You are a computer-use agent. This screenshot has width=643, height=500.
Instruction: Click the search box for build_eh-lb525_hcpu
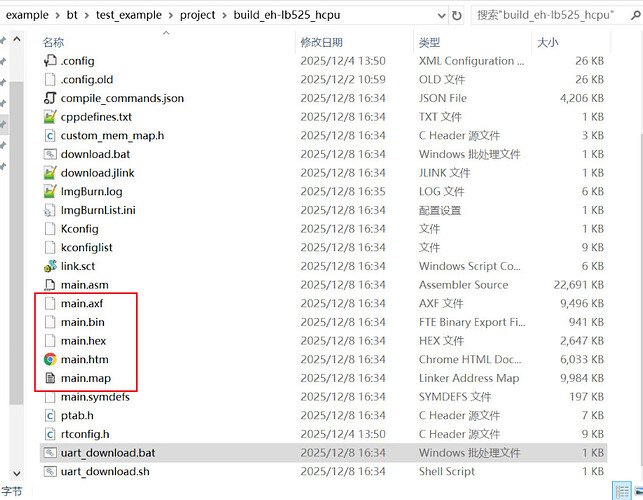coord(548,16)
